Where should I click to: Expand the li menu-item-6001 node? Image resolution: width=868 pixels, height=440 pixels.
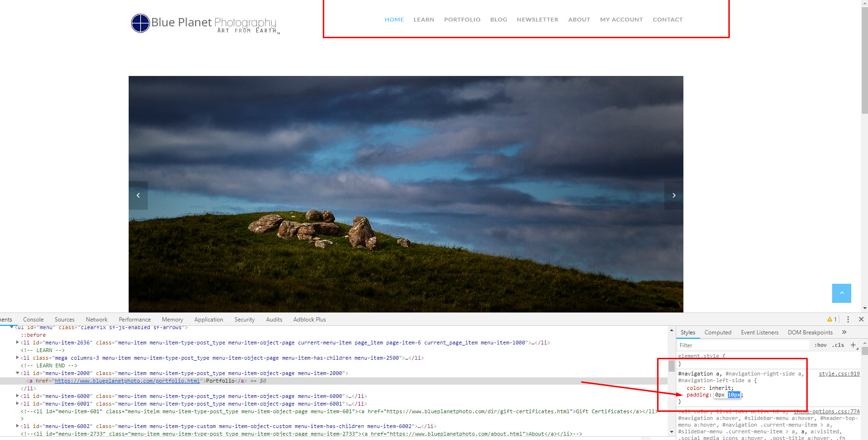pos(18,404)
